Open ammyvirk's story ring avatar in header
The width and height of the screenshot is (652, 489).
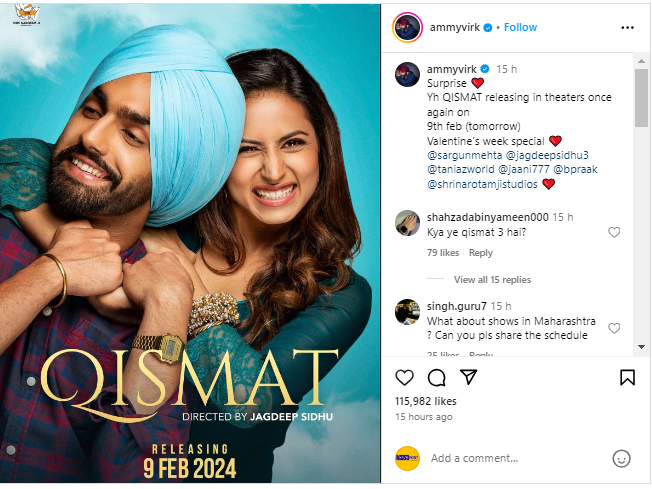[x=408, y=27]
